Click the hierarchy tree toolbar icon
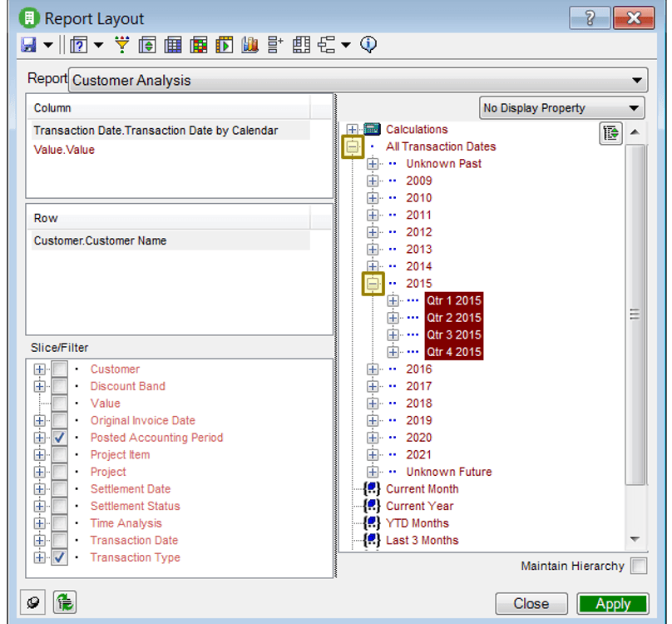The image size is (672, 624). (x=327, y=45)
